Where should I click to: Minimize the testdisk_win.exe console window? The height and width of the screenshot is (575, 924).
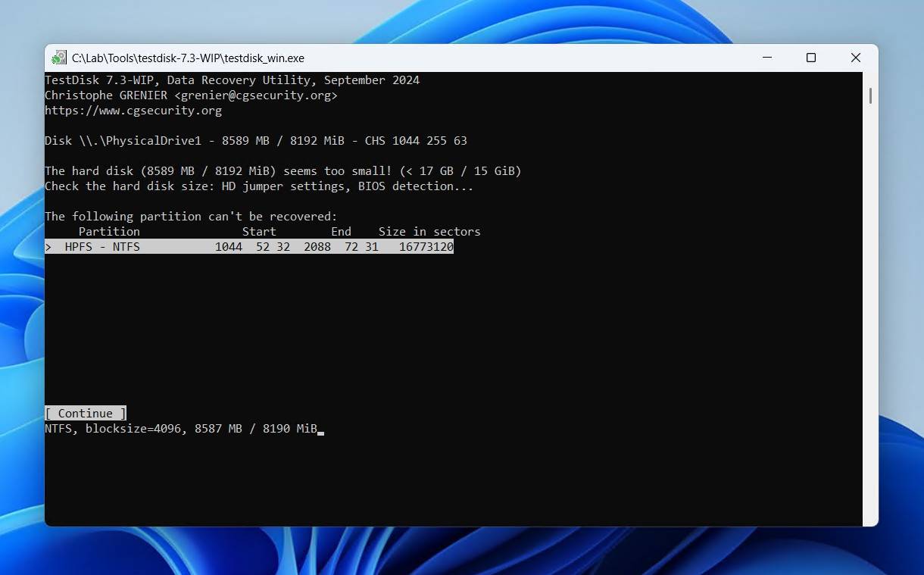click(767, 58)
